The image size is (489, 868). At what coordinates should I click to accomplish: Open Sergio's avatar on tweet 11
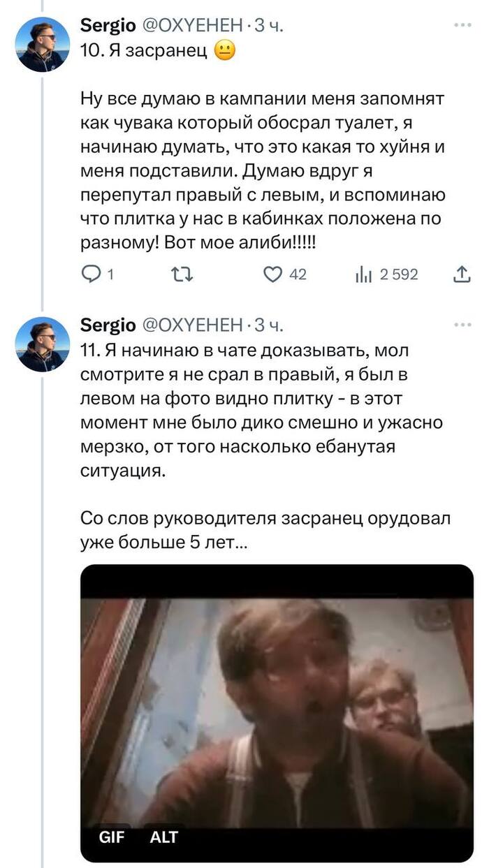43,344
